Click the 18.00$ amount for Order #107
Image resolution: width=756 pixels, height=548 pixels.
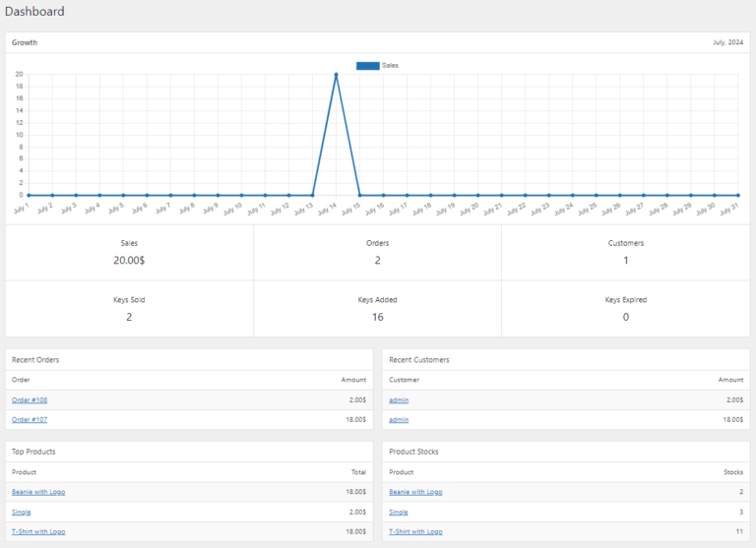[x=355, y=420]
